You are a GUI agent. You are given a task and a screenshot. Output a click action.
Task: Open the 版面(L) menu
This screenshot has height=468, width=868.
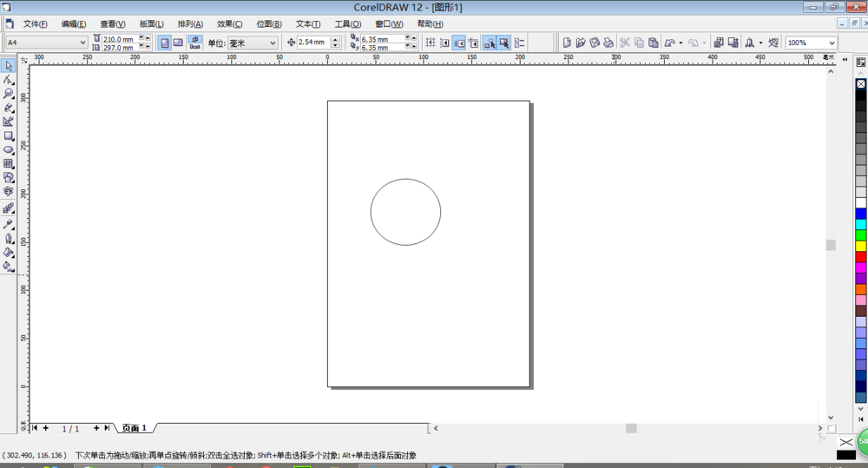(151, 23)
